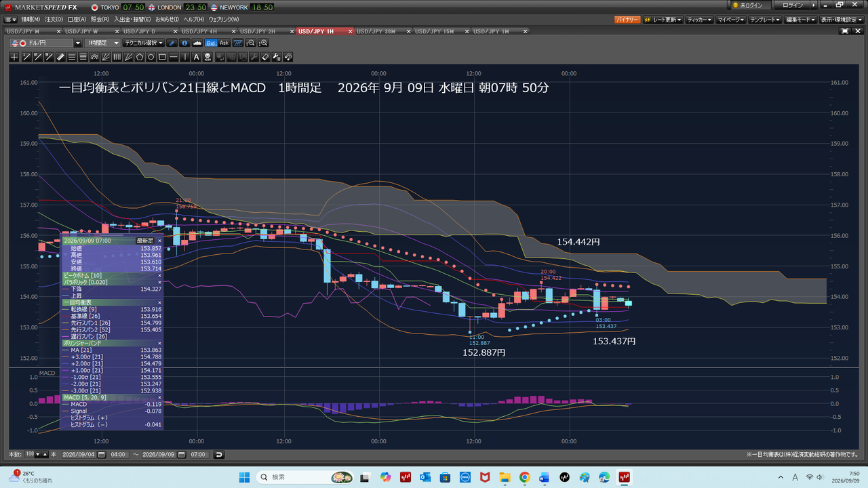Decrease the 本数 bar count stepper
This screenshot has height=488, width=868.
[x=37, y=454]
